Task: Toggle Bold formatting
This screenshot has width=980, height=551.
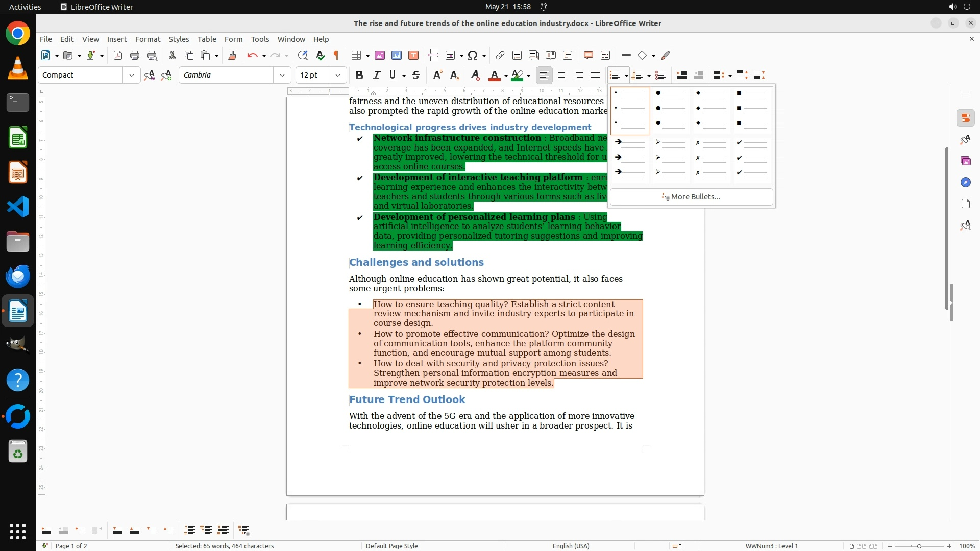Action: click(359, 76)
